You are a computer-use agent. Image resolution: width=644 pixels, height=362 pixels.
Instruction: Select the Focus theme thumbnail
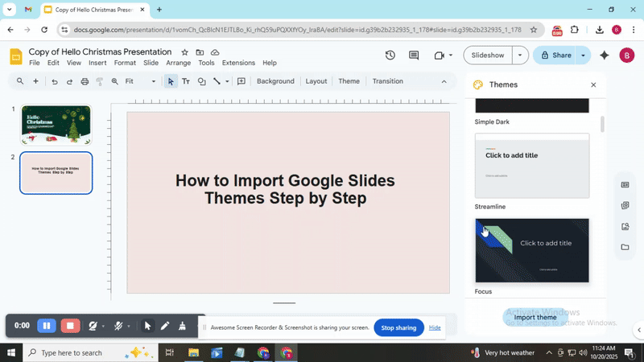pos(532,250)
